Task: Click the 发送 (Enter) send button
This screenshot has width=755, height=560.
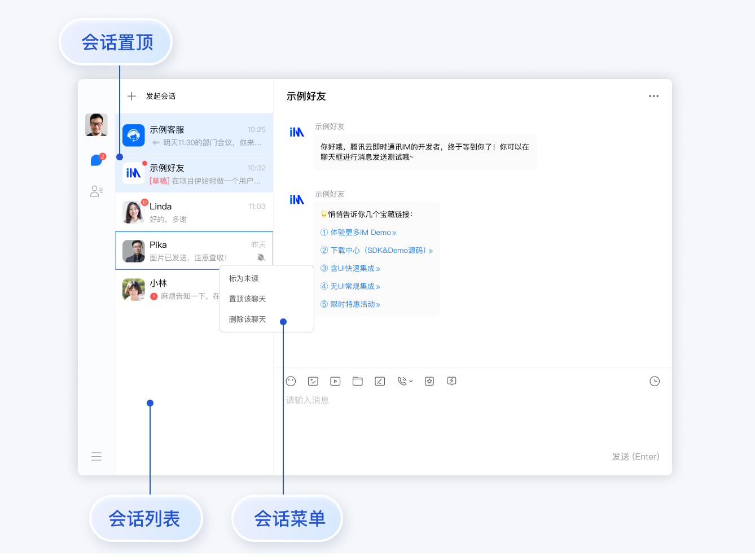Action: tap(635, 457)
